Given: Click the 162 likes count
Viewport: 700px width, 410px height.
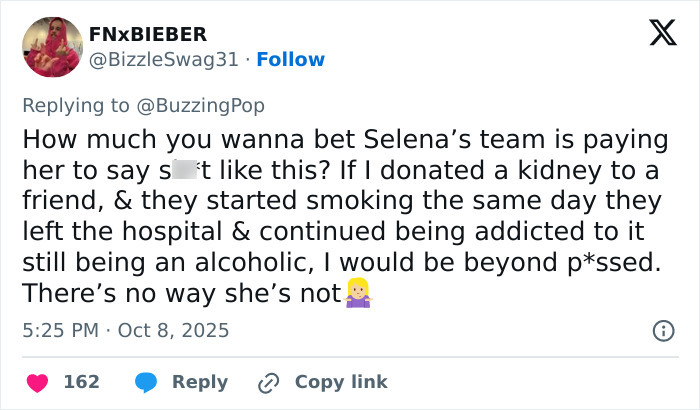Looking at the screenshot, I should coord(81,382).
